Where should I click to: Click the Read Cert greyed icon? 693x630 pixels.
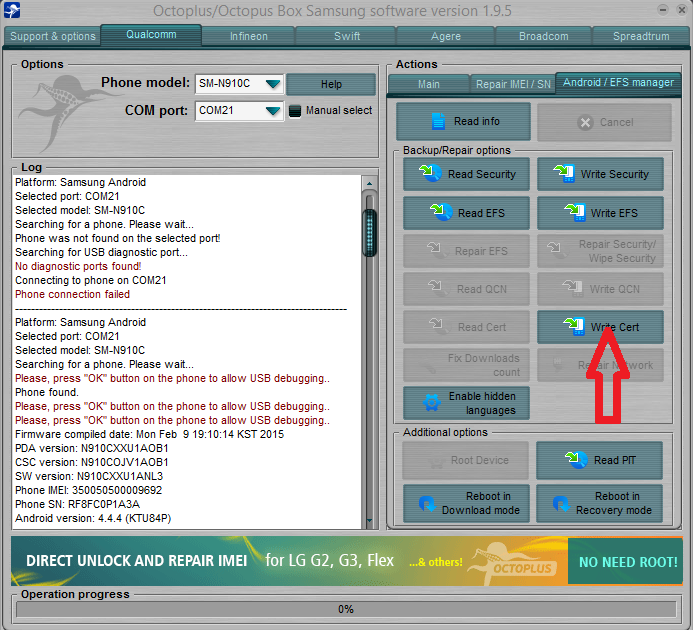[438, 326]
